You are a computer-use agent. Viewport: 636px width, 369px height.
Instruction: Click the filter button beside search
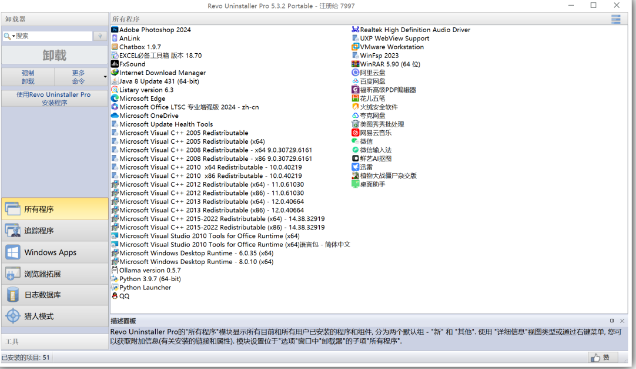(100, 36)
